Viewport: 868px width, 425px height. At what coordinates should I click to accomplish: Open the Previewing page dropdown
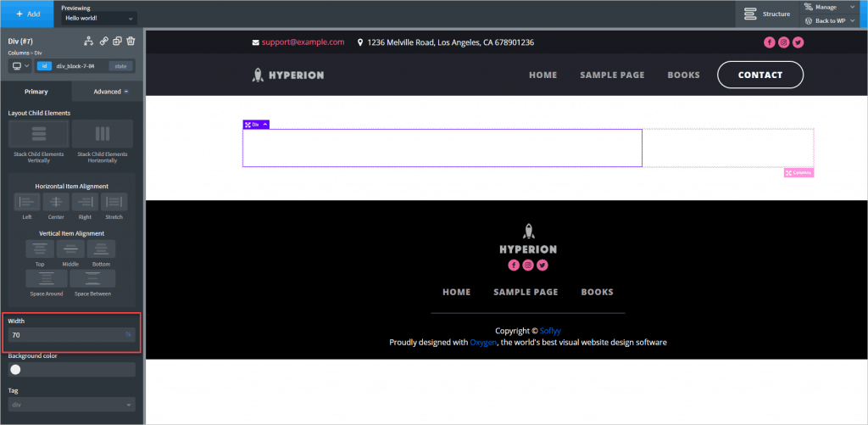tap(99, 18)
